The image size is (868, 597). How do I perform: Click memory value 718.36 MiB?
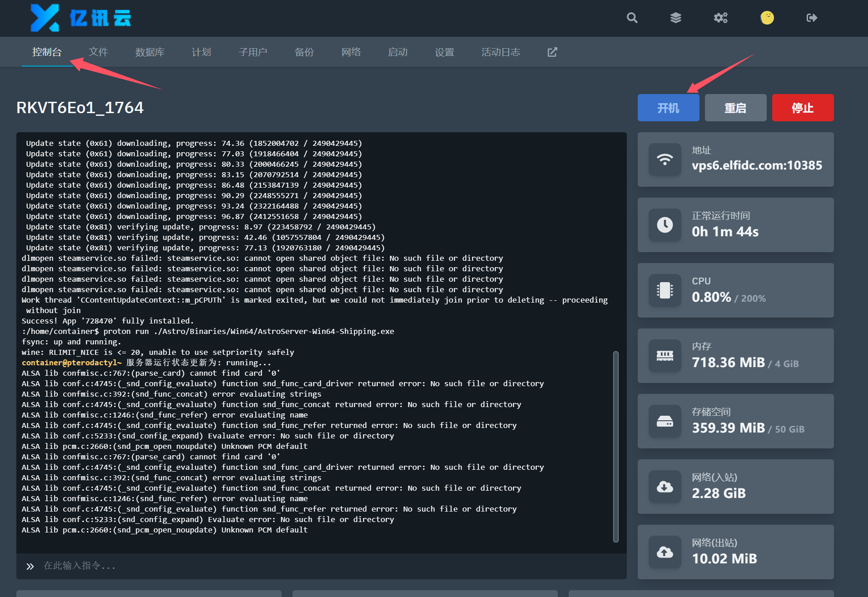pyautogui.click(x=728, y=363)
